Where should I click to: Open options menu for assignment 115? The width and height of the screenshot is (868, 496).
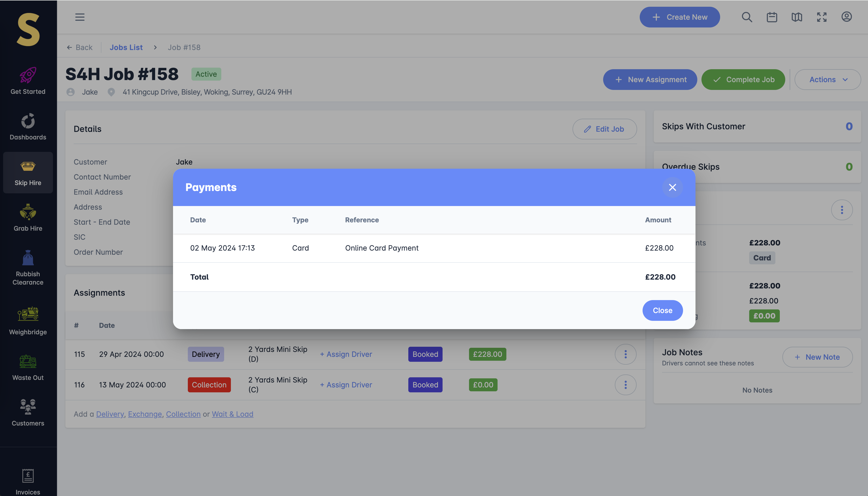[x=625, y=354]
